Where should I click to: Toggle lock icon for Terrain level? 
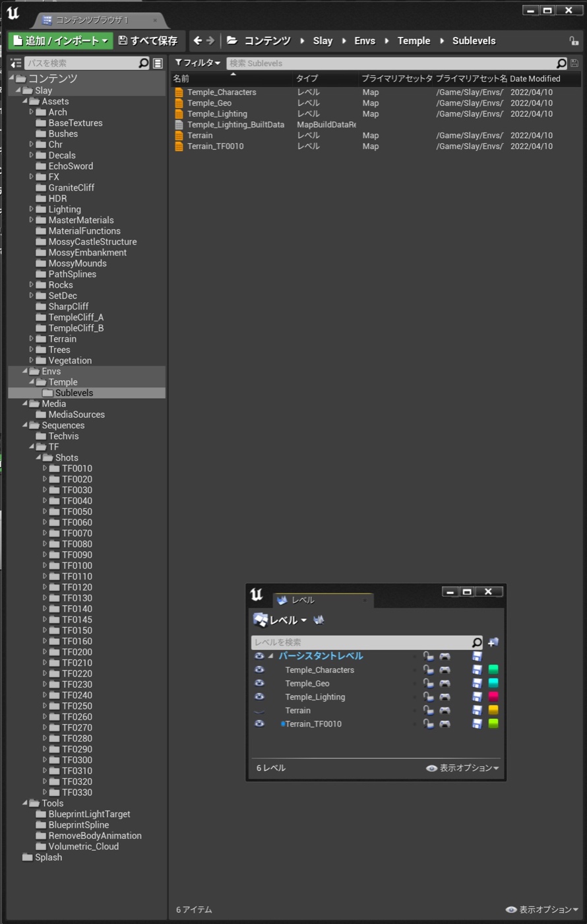[x=428, y=710]
